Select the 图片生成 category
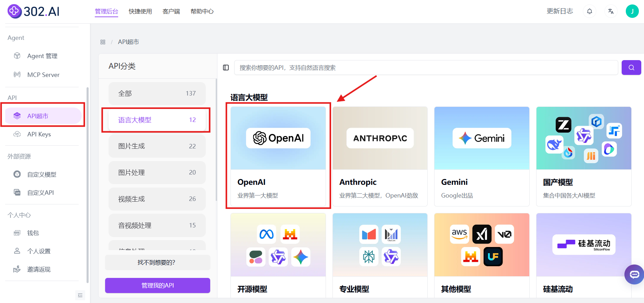Image resolution: width=644 pixels, height=303 pixels. [157, 146]
